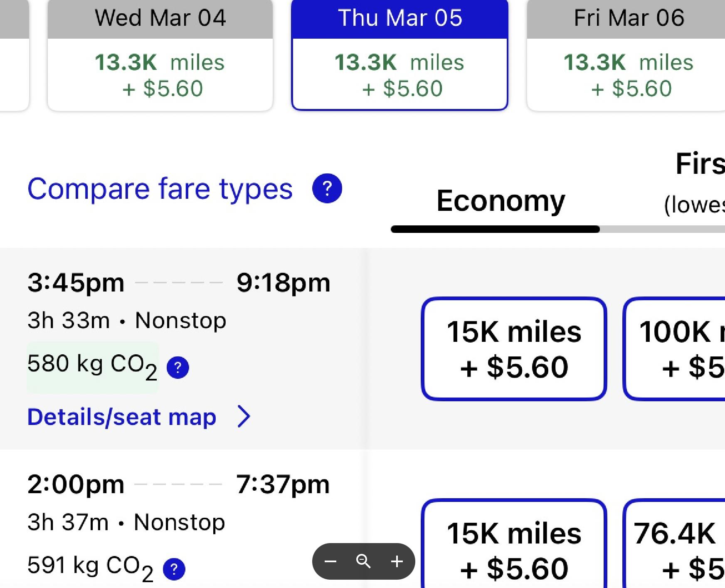Click the 591 kg CO2 info icon
Image resolution: width=725 pixels, height=588 pixels.
click(x=174, y=569)
